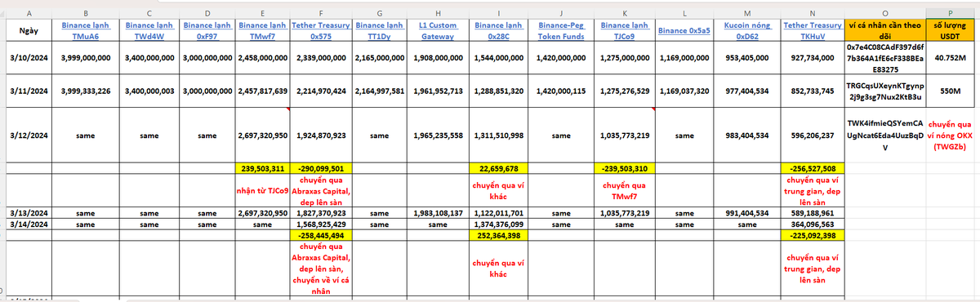Select the date cell 3/12/2024
Image resolution: width=980 pixels, height=302 pixels.
point(29,135)
